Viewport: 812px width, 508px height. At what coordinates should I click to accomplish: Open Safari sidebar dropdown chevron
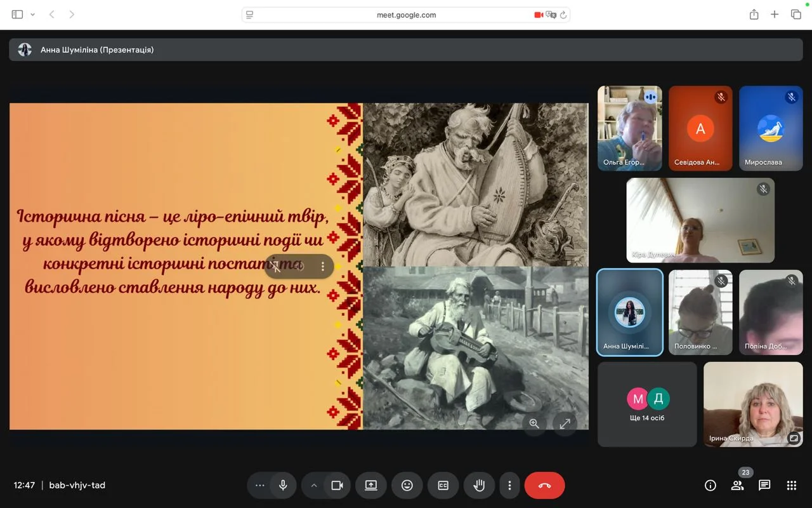(33, 15)
